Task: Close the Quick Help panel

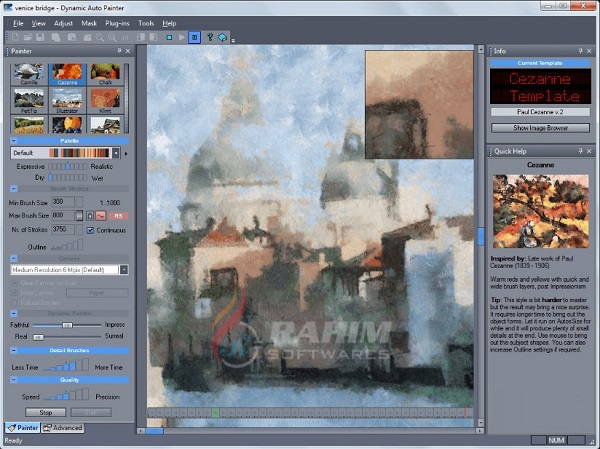Action: point(589,151)
